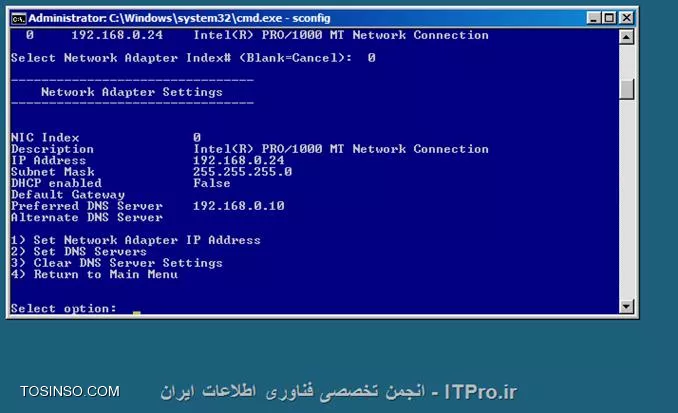Minimize the sconfig command window
Screen dimensions: 678x413
(x=594, y=18)
